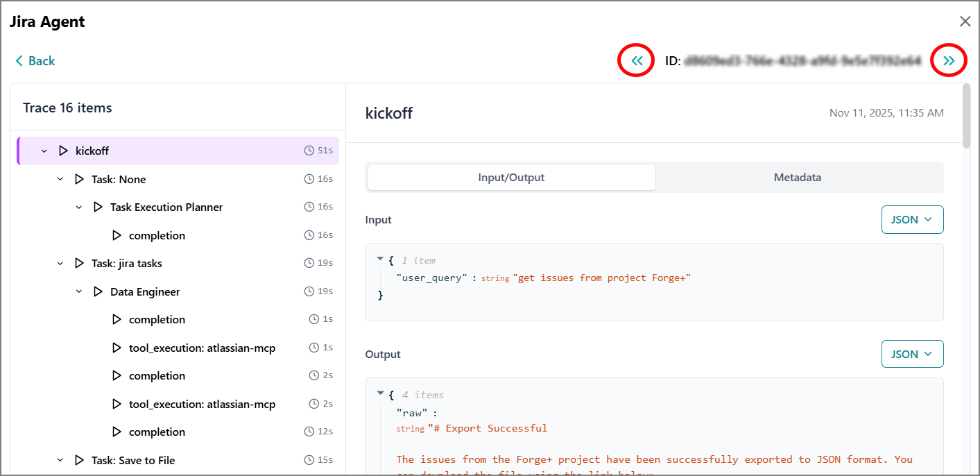Open the Input JSON format dropdown
Image resolution: width=980 pixels, height=476 pixels.
tap(912, 220)
